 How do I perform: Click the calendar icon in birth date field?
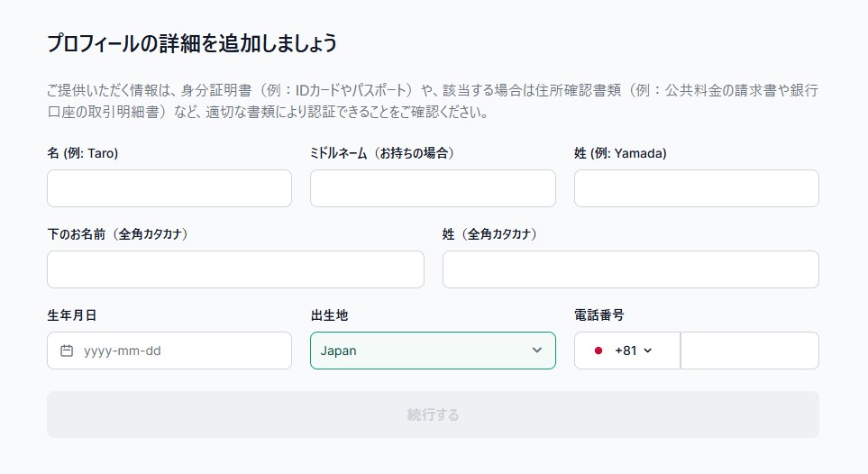67,351
